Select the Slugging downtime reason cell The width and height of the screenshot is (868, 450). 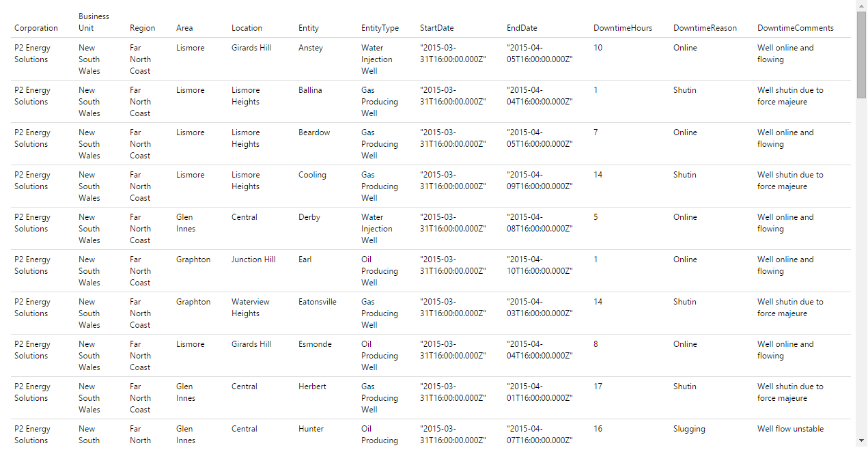click(689, 429)
